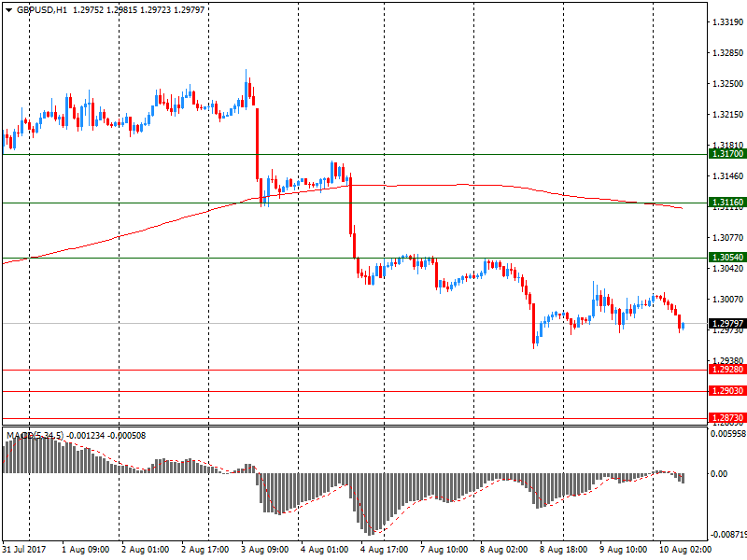Select the GBPUSD,H1 chart title text
The height and width of the screenshot is (560, 747).
[41, 10]
